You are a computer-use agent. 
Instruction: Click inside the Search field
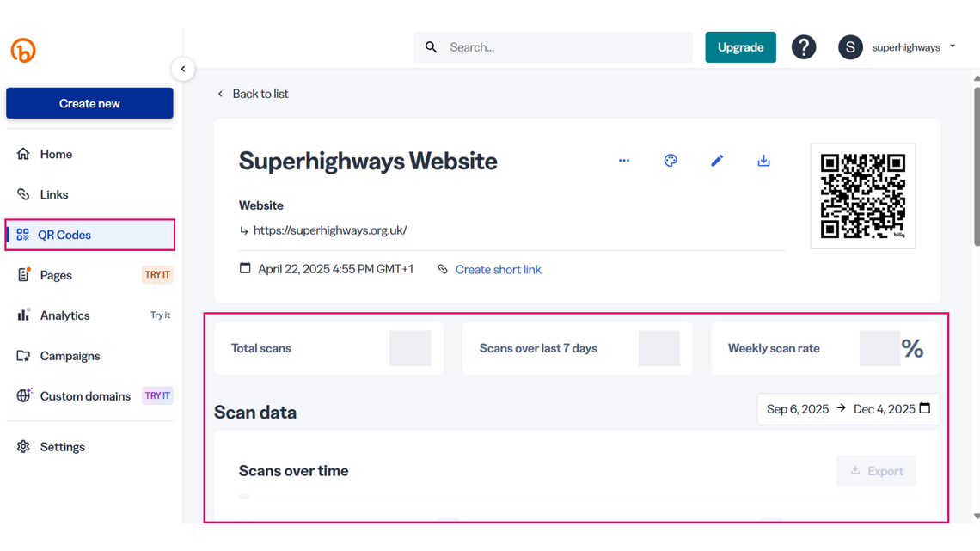pyautogui.click(x=550, y=46)
